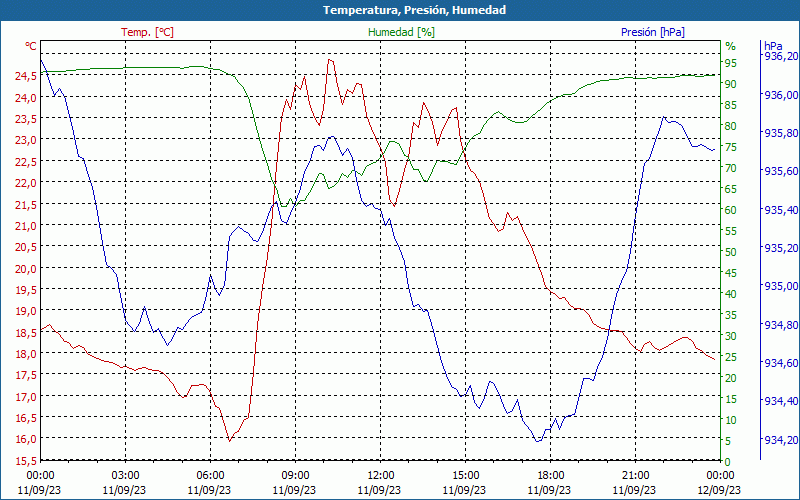The height and width of the screenshot is (500, 800).
Task: Select the 19,5 temperature axis value
Action: tap(26, 289)
